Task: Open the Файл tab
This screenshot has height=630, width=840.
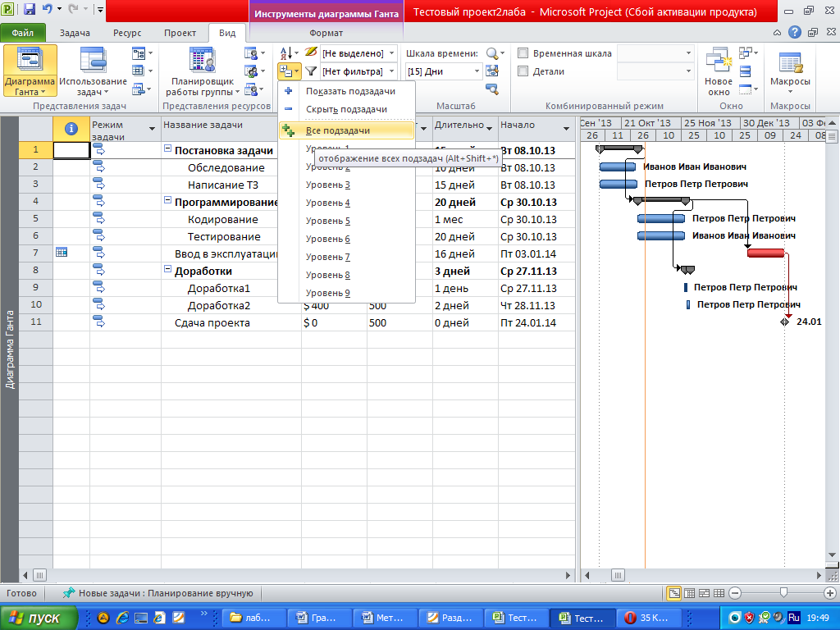Action: (x=22, y=33)
